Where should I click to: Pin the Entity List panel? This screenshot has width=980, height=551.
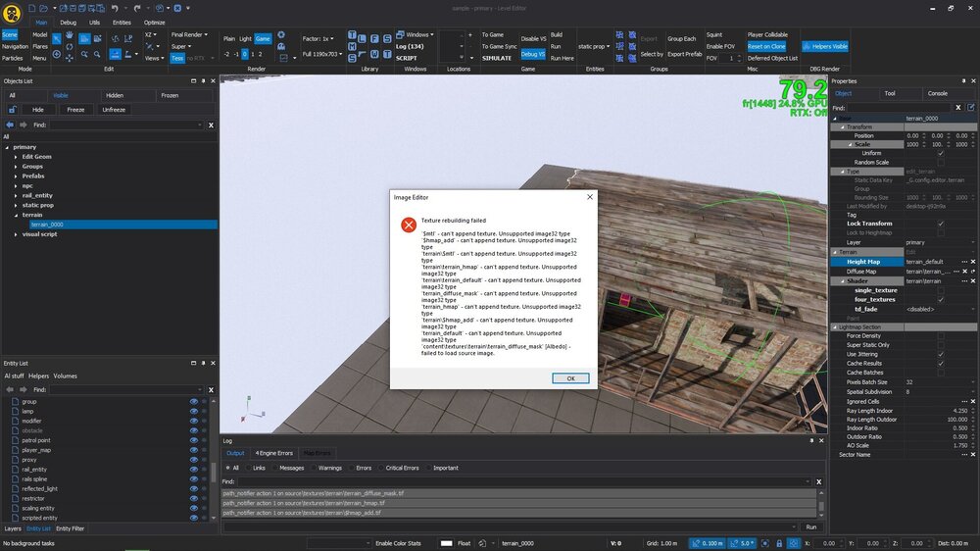pyautogui.click(x=203, y=364)
